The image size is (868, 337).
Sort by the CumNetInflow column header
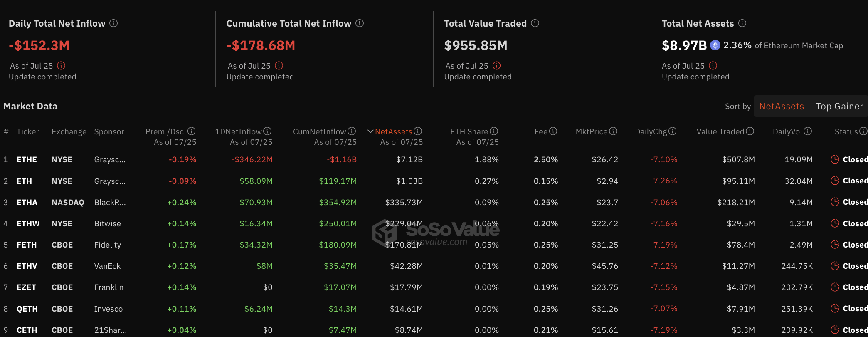point(320,131)
